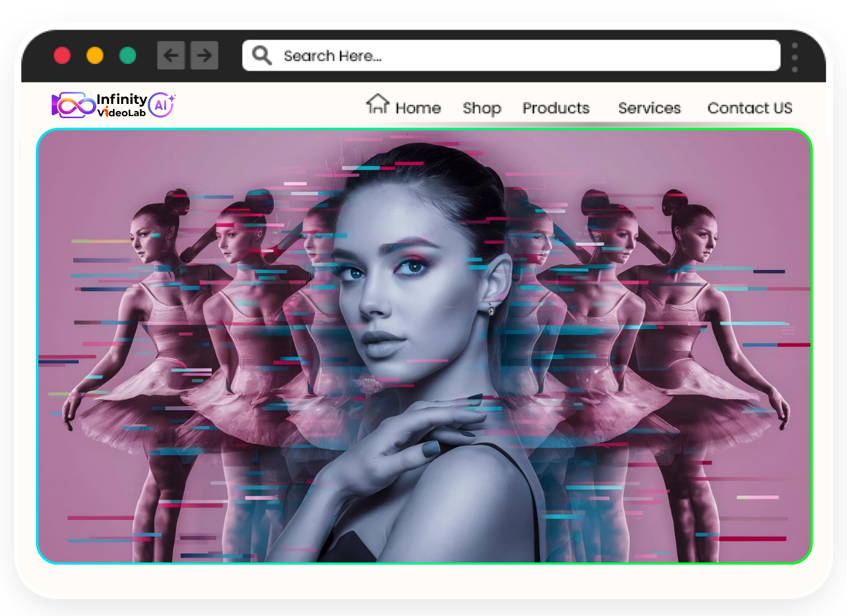Click the magnifying glass search icon
The height and width of the screenshot is (616, 847).
coord(262,55)
